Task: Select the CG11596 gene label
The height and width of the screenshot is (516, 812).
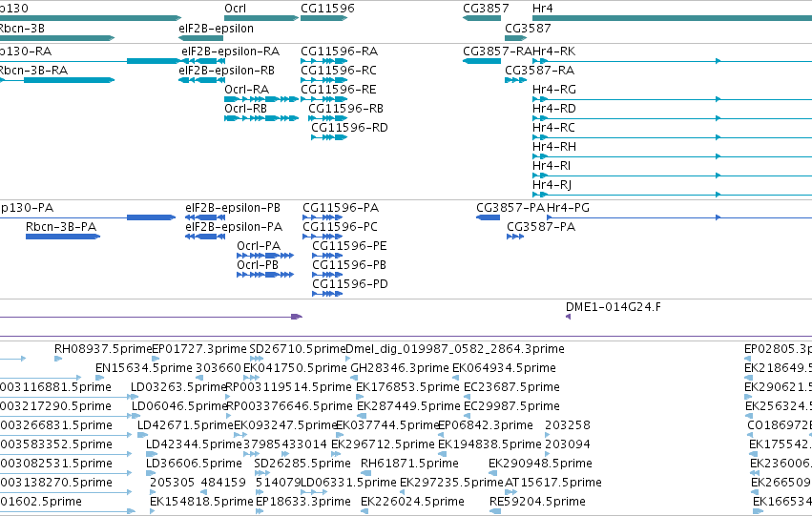Action: point(327,9)
